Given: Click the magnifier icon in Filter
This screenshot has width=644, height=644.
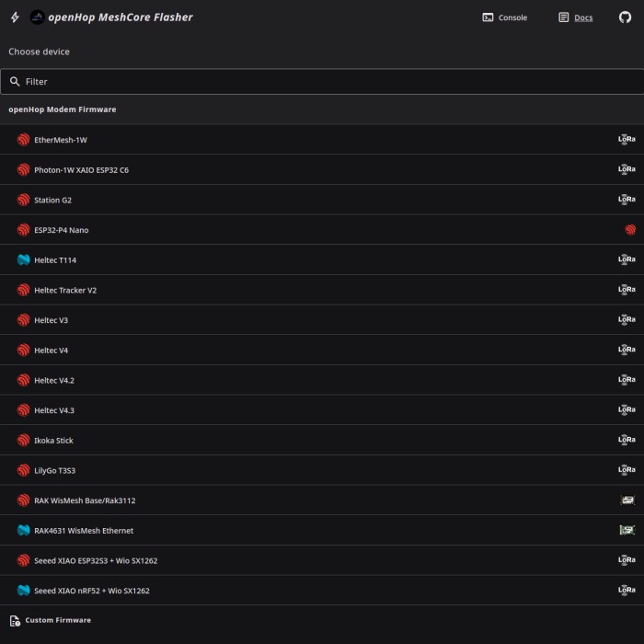Looking at the screenshot, I should tap(15, 81).
